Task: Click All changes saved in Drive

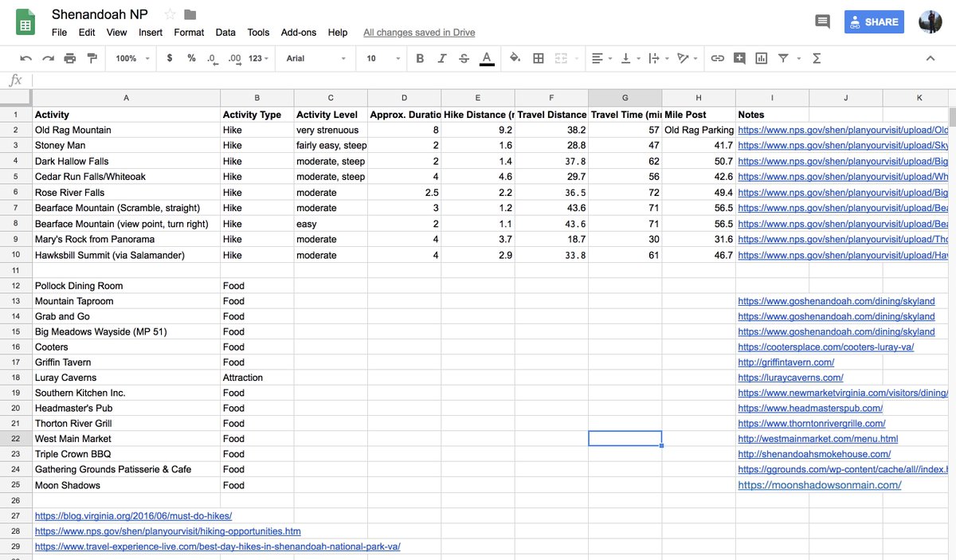Action: 419,33
